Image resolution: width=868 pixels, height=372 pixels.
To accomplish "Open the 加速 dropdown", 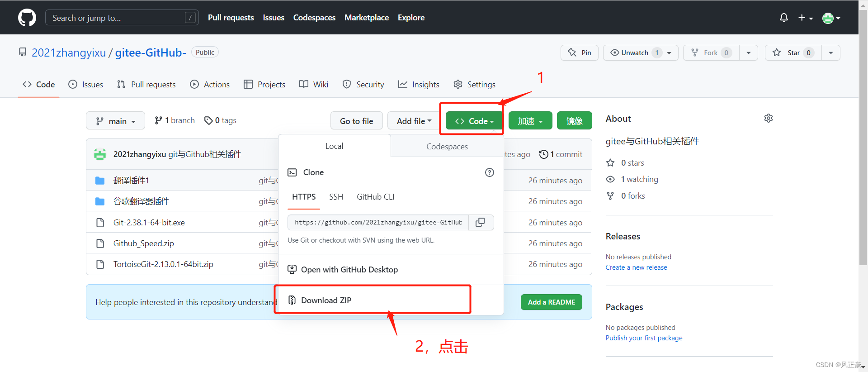I will pos(530,121).
